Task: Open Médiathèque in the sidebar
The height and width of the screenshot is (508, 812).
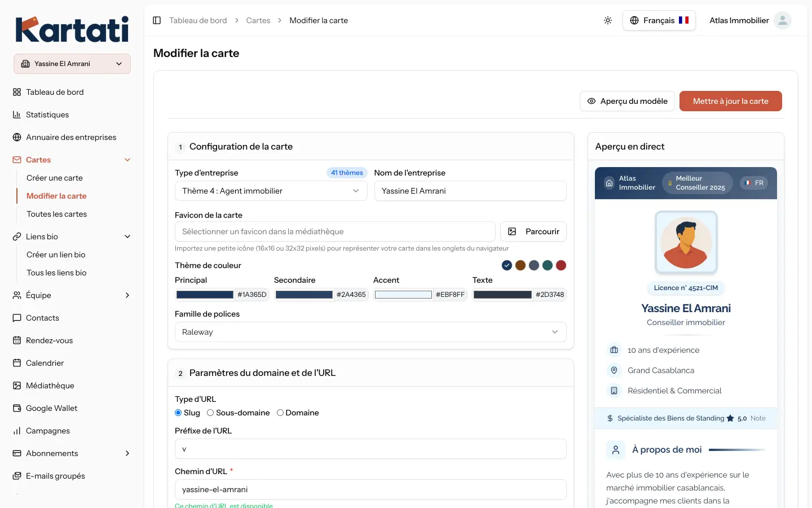Action: click(72, 386)
